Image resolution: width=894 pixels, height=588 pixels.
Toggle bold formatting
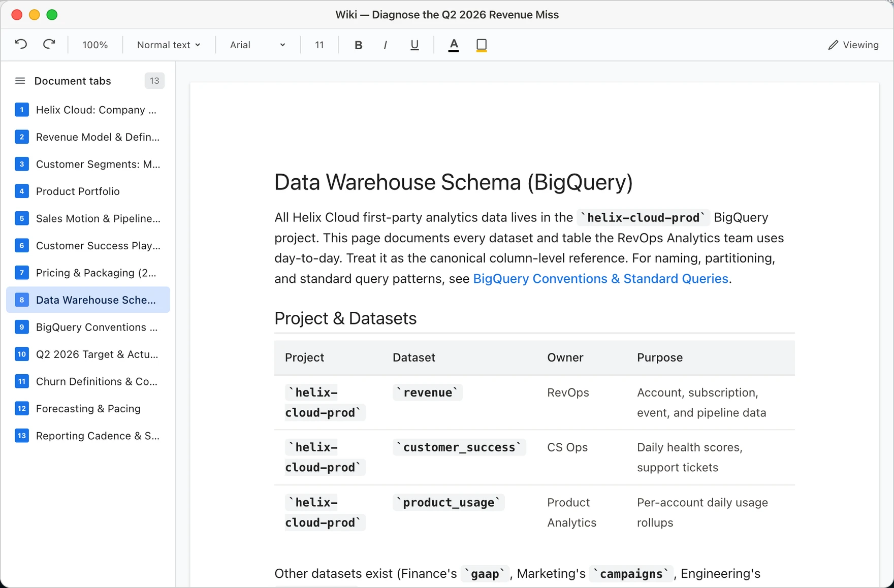pos(358,45)
